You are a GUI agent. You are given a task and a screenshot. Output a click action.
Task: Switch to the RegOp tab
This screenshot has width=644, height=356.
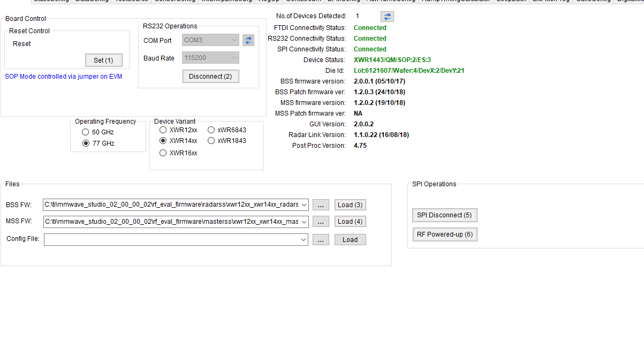click(x=269, y=1)
